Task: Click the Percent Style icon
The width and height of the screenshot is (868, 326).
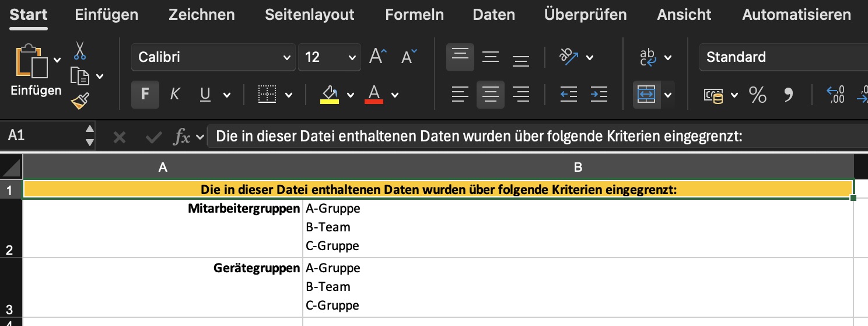Action: (757, 95)
